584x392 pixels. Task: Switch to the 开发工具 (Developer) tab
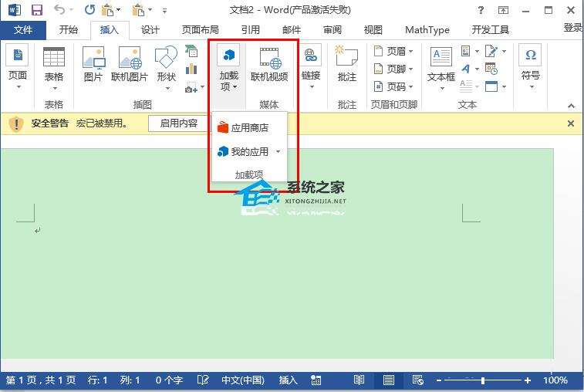coord(490,30)
